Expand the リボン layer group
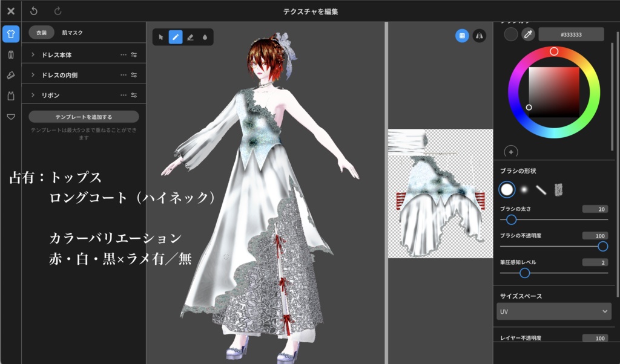The width and height of the screenshot is (620, 364). [x=33, y=95]
